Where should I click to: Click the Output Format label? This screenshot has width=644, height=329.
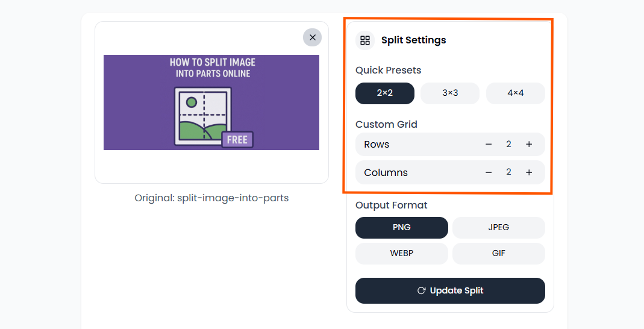392,205
